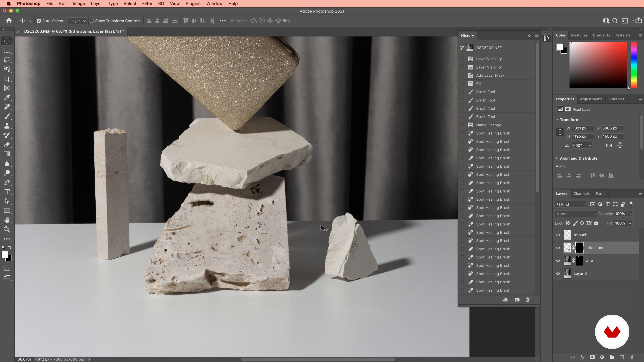Switch to the Adjustments tab

coord(591,99)
